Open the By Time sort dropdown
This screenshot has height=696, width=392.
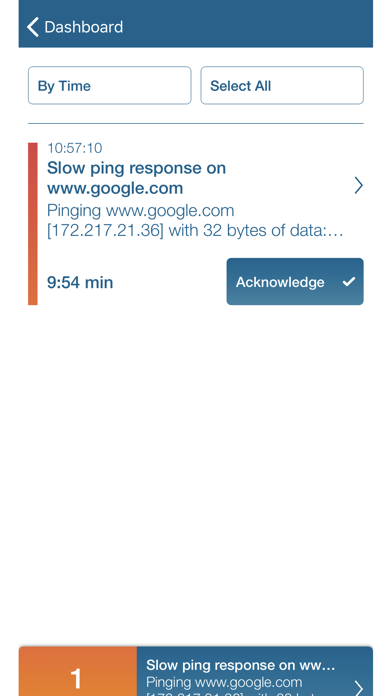pos(110,85)
